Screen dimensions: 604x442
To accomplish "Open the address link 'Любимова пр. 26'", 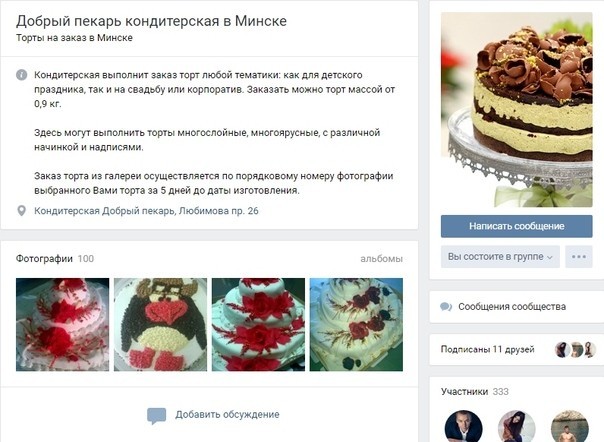I will [219, 211].
